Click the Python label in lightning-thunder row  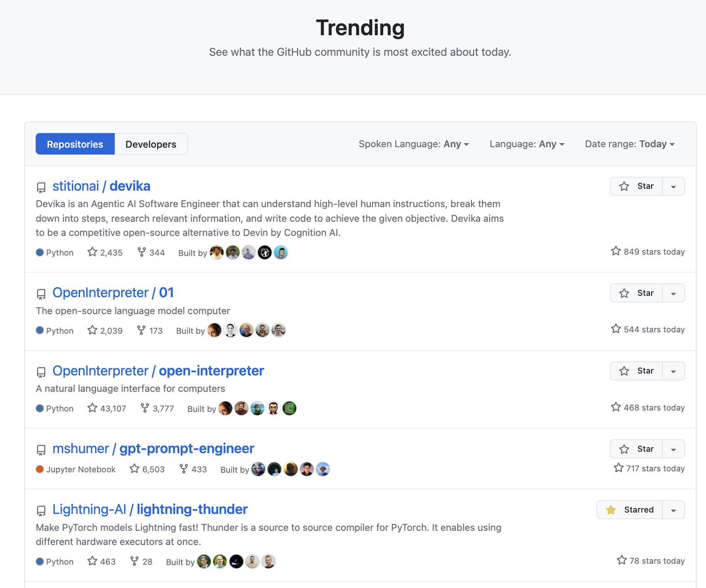click(x=55, y=562)
